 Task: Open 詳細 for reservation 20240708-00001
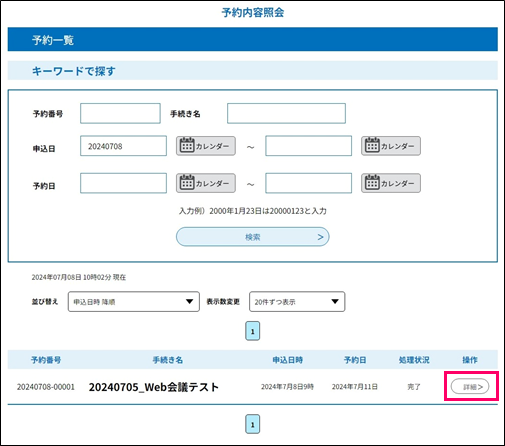pos(470,387)
